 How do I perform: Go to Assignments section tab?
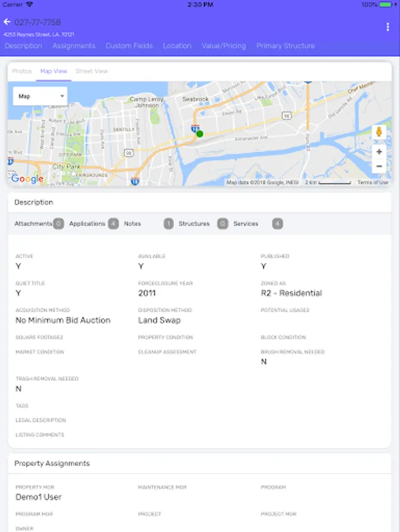[x=74, y=46]
